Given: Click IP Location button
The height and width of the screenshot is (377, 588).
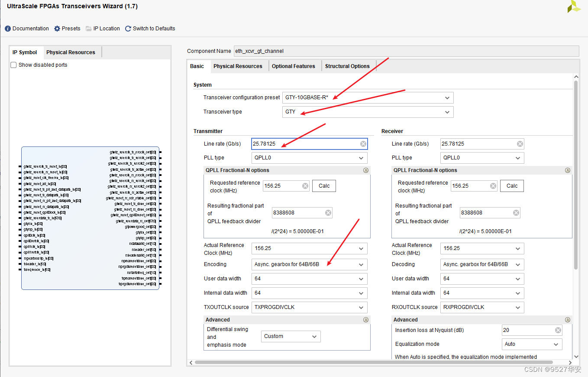Looking at the screenshot, I should [103, 29].
